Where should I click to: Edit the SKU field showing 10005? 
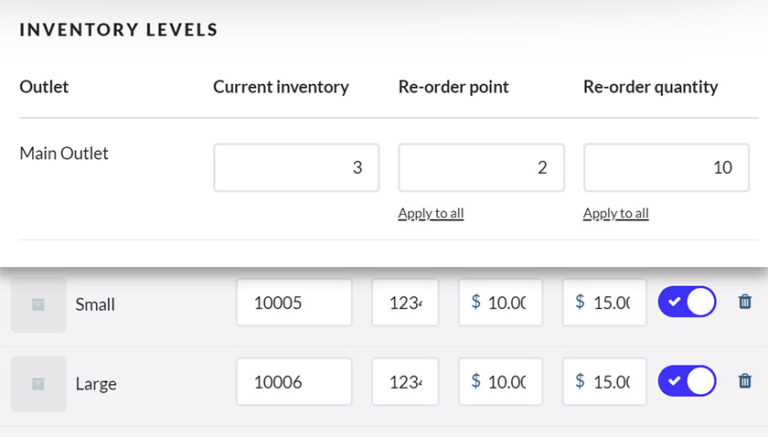(294, 302)
